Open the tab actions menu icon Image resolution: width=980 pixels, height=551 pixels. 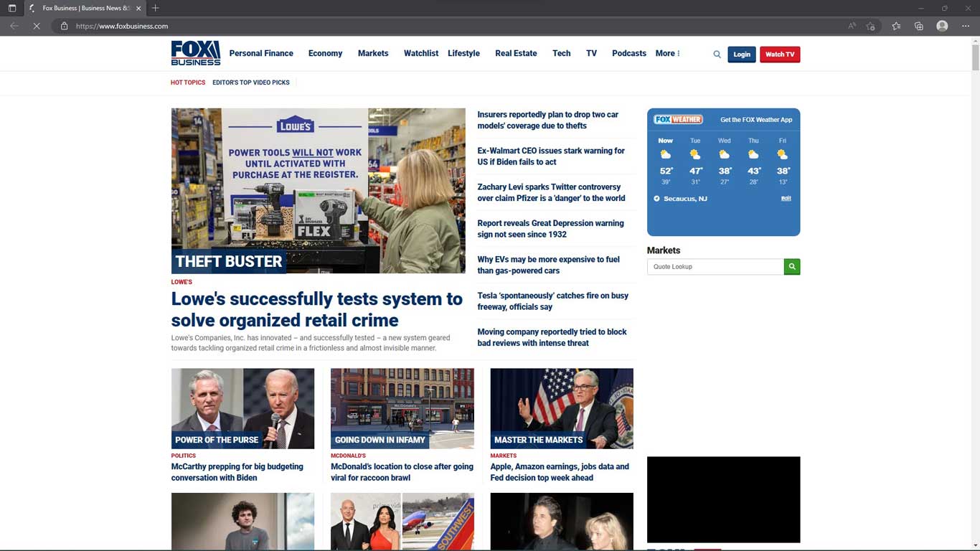coord(12,8)
